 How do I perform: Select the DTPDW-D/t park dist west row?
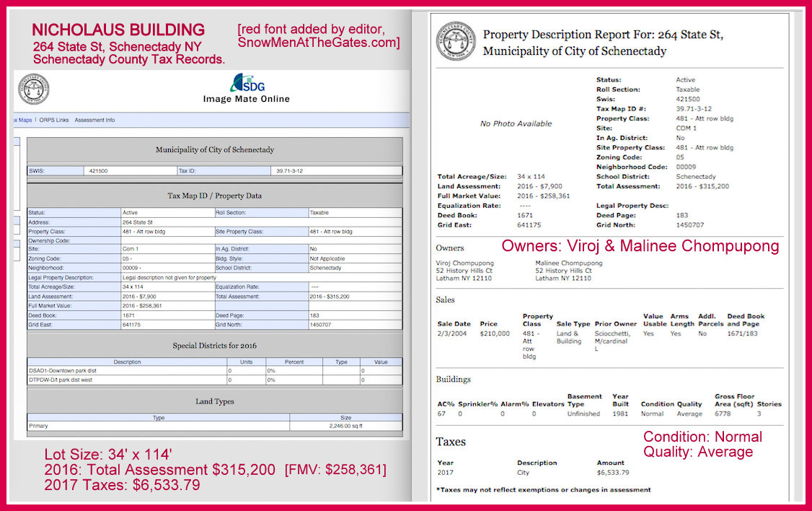coord(126,379)
